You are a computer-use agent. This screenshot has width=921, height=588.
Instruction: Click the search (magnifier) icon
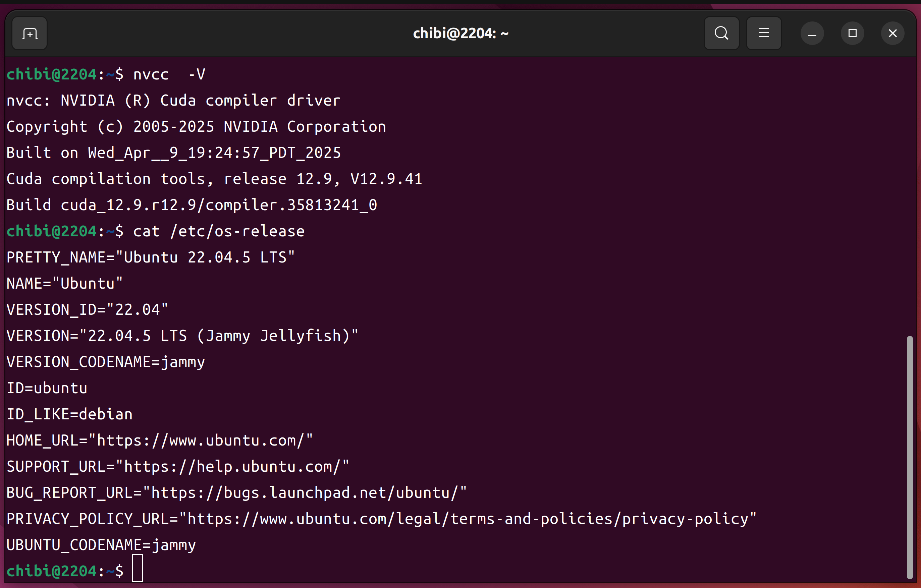[x=721, y=34]
